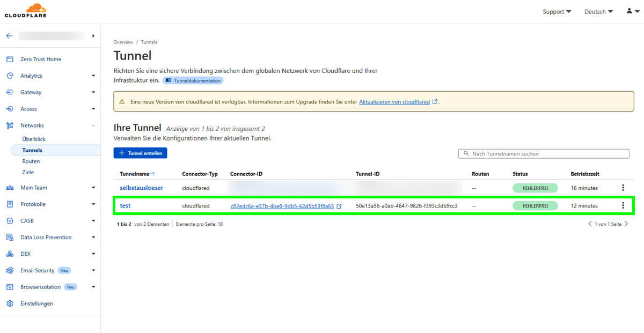Image resolution: width=644 pixels, height=333 pixels.
Task: Expand the Browserisolation menu arrow
Action: tap(93, 287)
